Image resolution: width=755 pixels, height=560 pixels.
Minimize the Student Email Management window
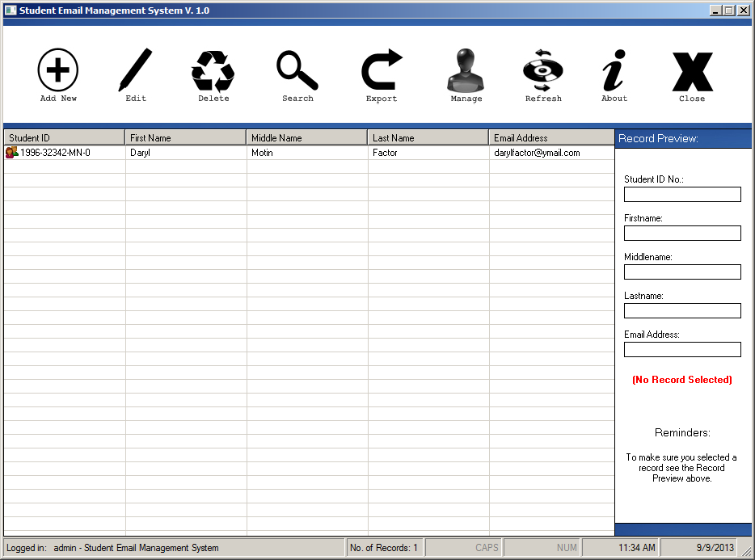tap(715, 11)
